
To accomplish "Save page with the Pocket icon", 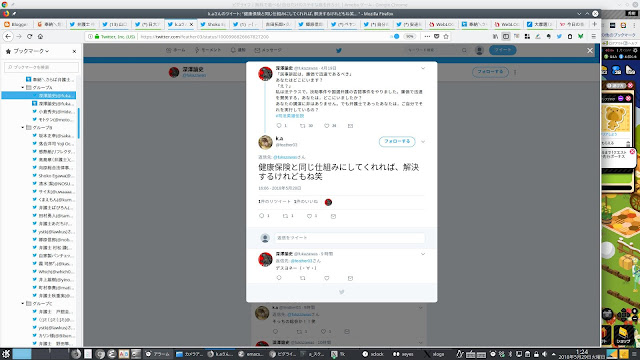I will click(x=436, y=36).
